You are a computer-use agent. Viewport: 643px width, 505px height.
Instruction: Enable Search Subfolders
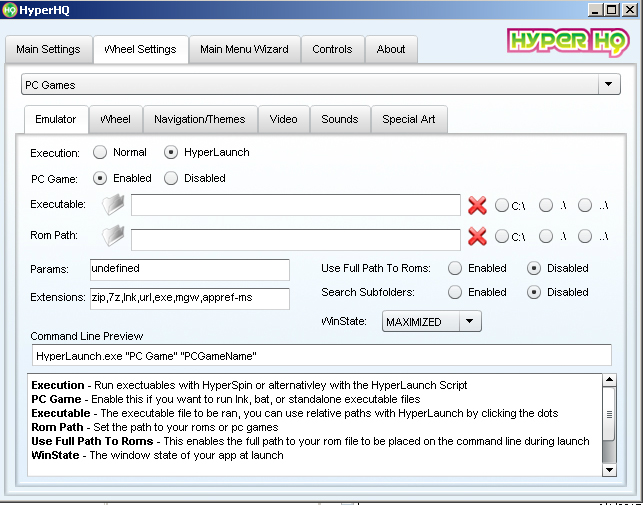(455, 292)
